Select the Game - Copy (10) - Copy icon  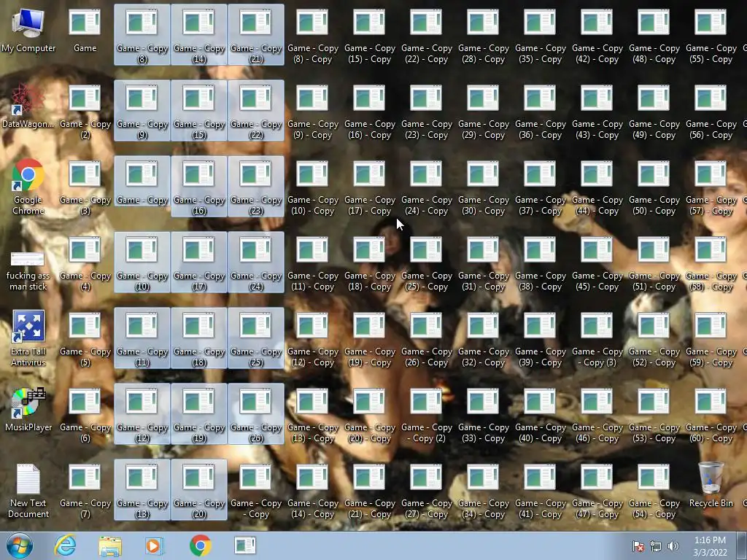click(x=312, y=187)
